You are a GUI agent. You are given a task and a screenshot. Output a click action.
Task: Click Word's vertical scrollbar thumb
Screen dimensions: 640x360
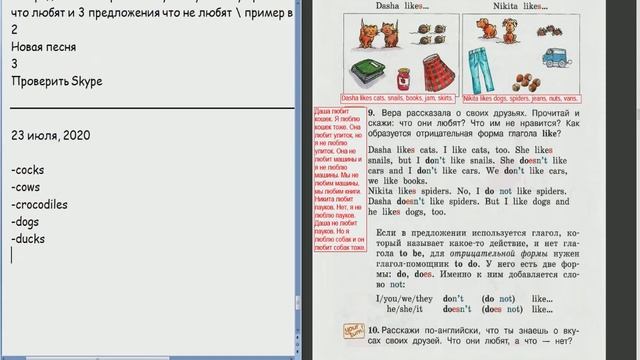click(298, 302)
